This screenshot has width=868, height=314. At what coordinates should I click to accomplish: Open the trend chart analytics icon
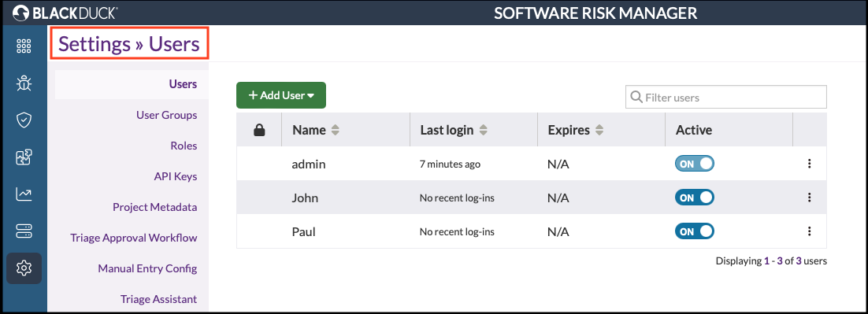[x=24, y=194]
